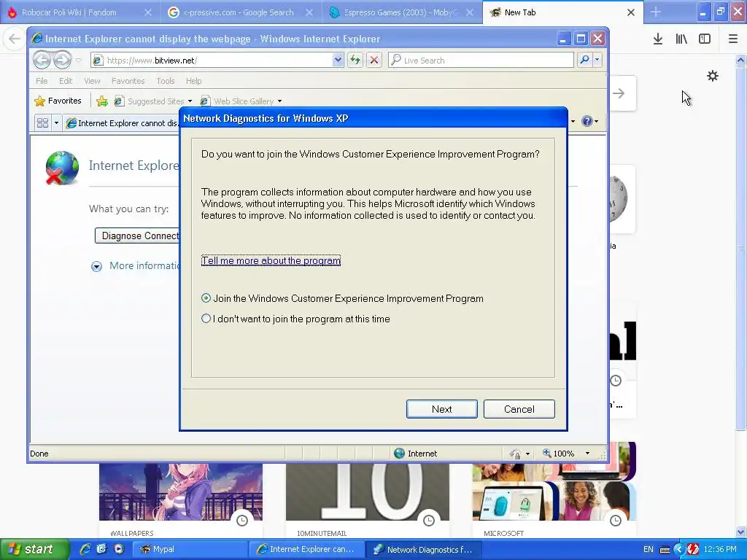Image resolution: width=747 pixels, height=560 pixels.
Task: Open the Quick Tabs dropdown arrow
Action: 56,122
